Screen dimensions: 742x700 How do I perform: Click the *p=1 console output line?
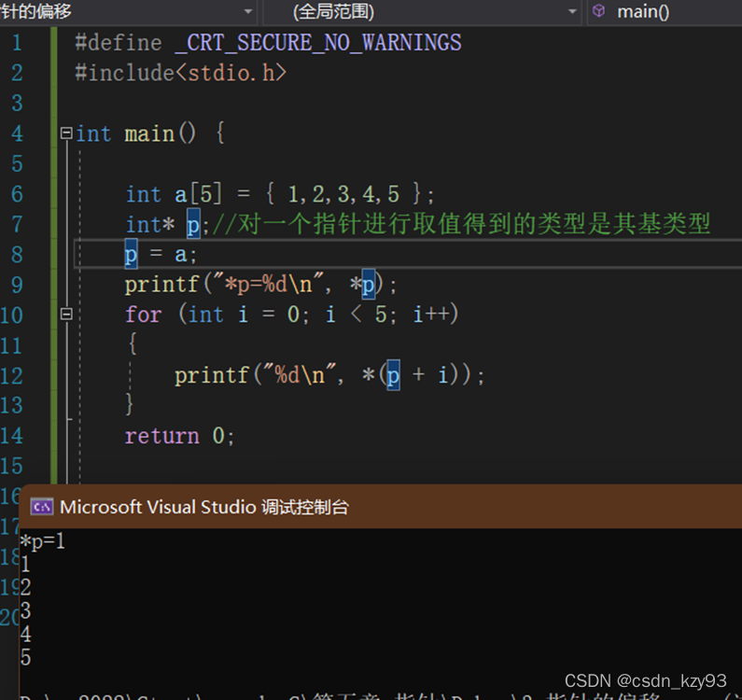(x=42, y=541)
